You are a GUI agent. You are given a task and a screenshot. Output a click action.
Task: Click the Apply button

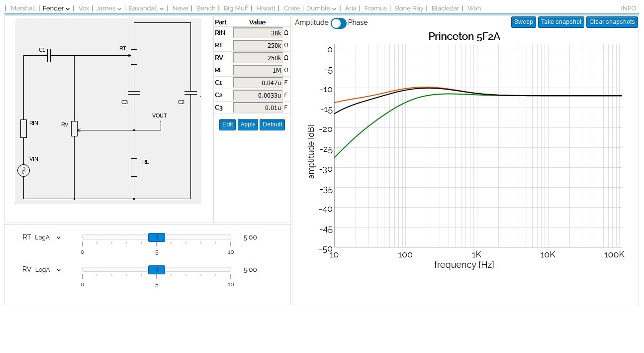click(248, 124)
